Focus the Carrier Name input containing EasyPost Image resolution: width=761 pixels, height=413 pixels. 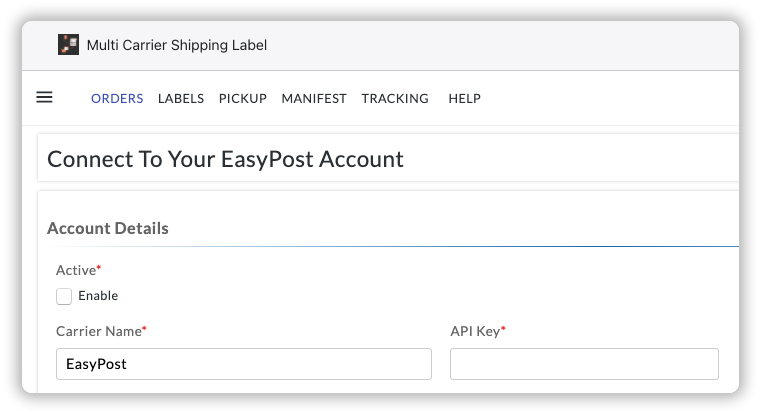point(243,364)
